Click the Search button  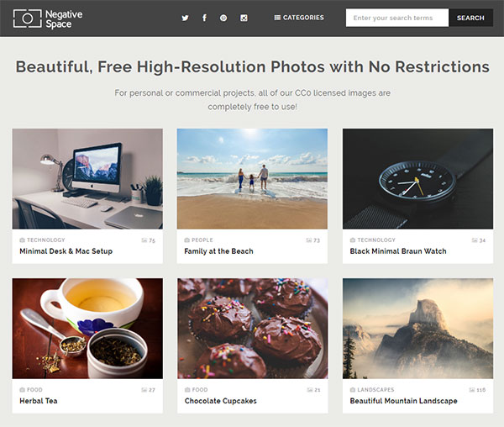(x=470, y=18)
